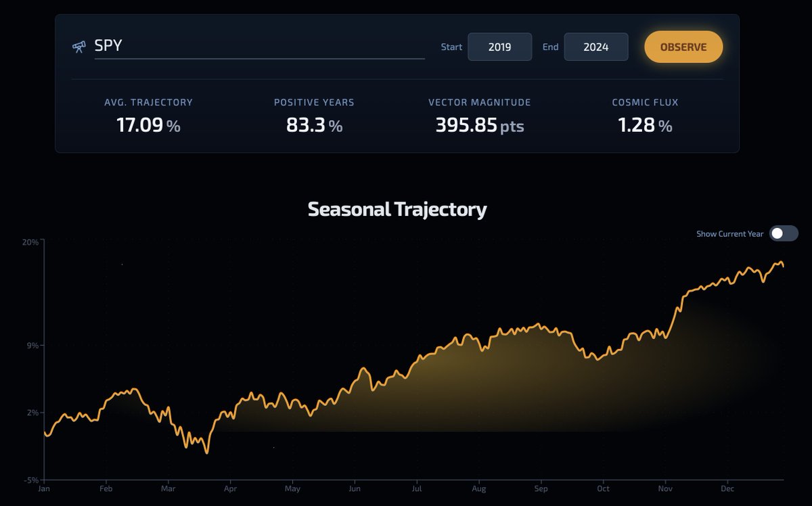Click the Aug x-axis label
This screenshot has width=812, height=506.
tap(478, 488)
